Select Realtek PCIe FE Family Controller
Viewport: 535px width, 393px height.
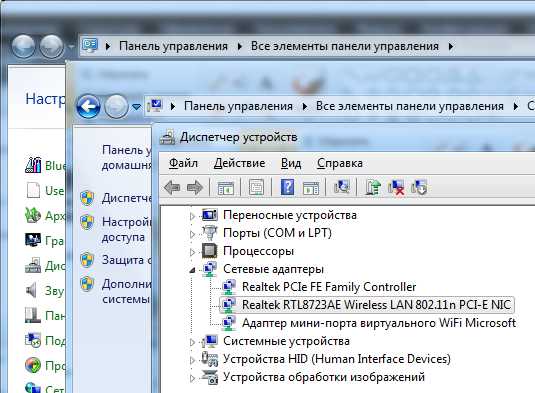(x=329, y=287)
